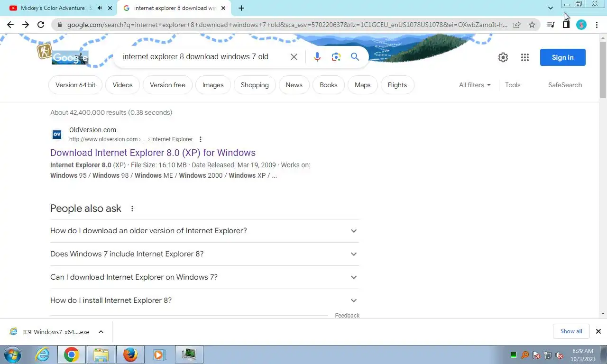Screen dimensions: 607x364
Task: Open Firefox from the taskbar
Action: (130, 355)
